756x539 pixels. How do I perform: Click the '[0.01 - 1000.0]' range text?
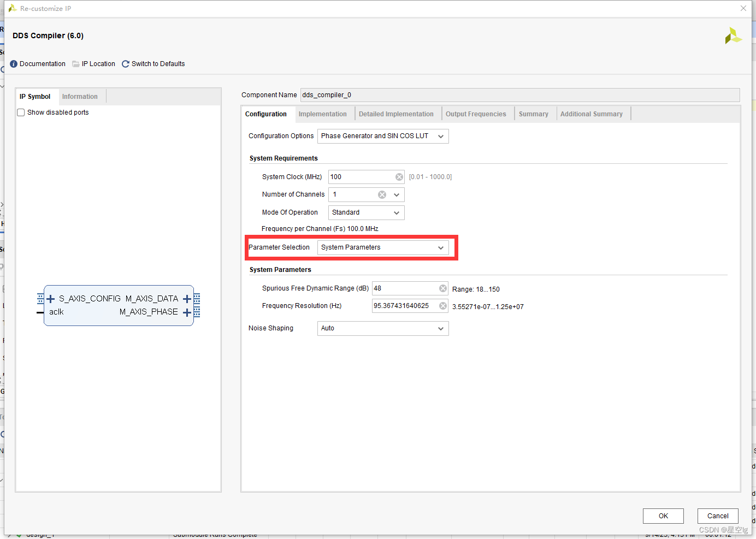pyautogui.click(x=430, y=177)
